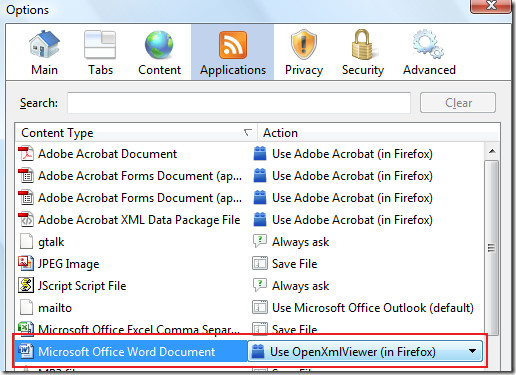Click the Privacy shield icon
The image size is (516, 375).
point(303,45)
